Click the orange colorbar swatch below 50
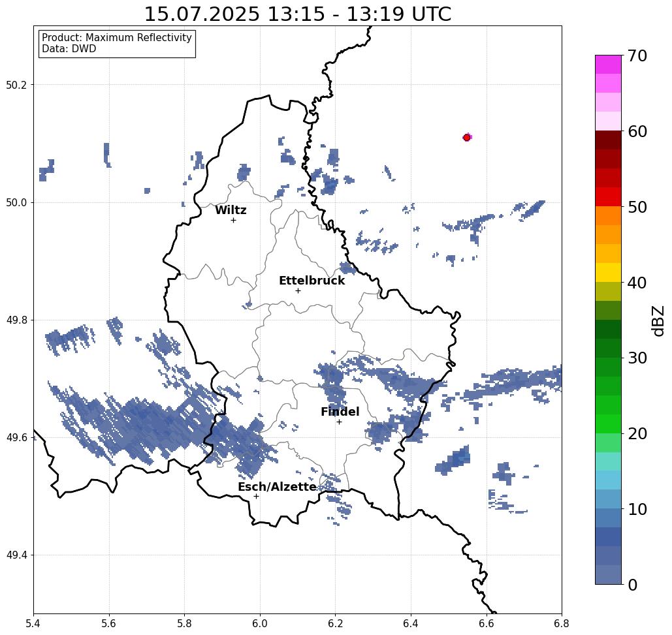Screen dimensions: 672x635 click(608, 216)
